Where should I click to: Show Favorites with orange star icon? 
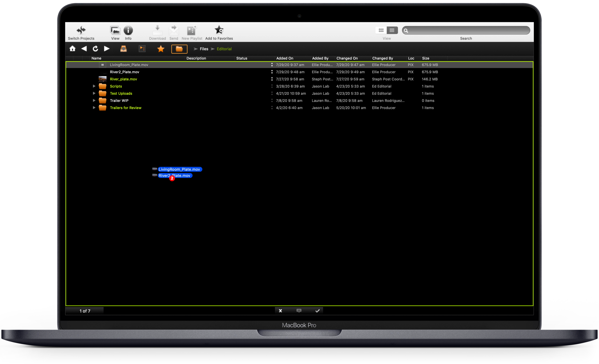161,49
